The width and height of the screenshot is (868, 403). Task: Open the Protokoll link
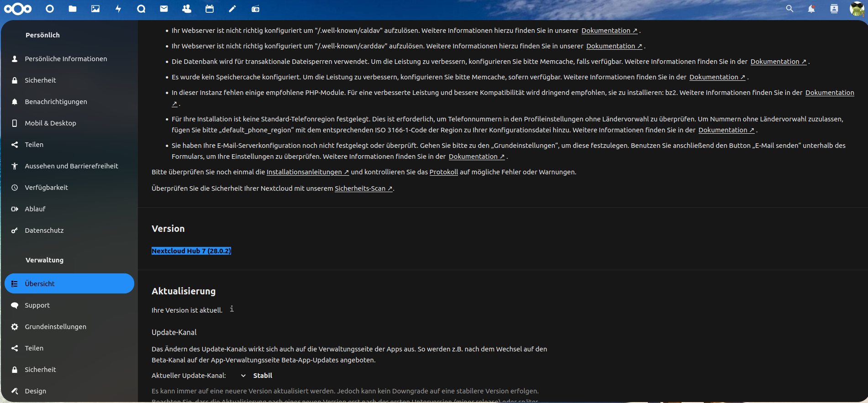444,172
